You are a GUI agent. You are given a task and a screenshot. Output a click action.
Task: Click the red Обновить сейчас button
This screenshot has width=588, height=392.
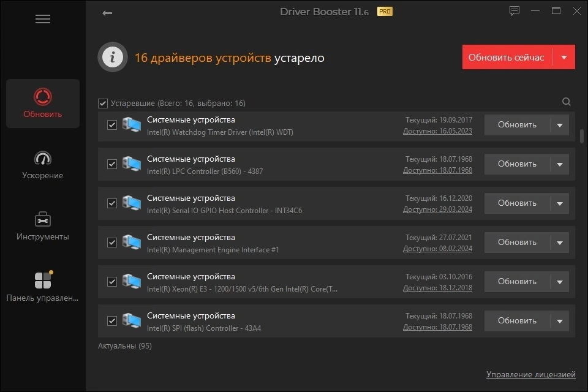click(507, 57)
